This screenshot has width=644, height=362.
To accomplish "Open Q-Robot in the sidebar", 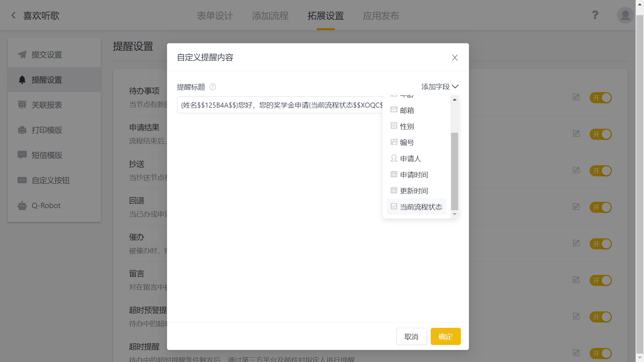I will tap(54, 205).
